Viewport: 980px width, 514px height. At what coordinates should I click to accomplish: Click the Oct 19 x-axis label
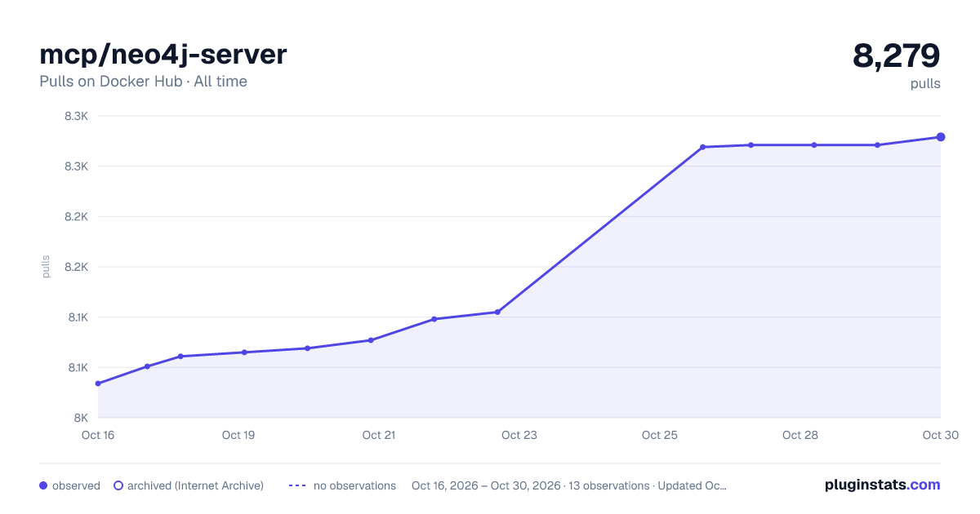click(x=238, y=435)
